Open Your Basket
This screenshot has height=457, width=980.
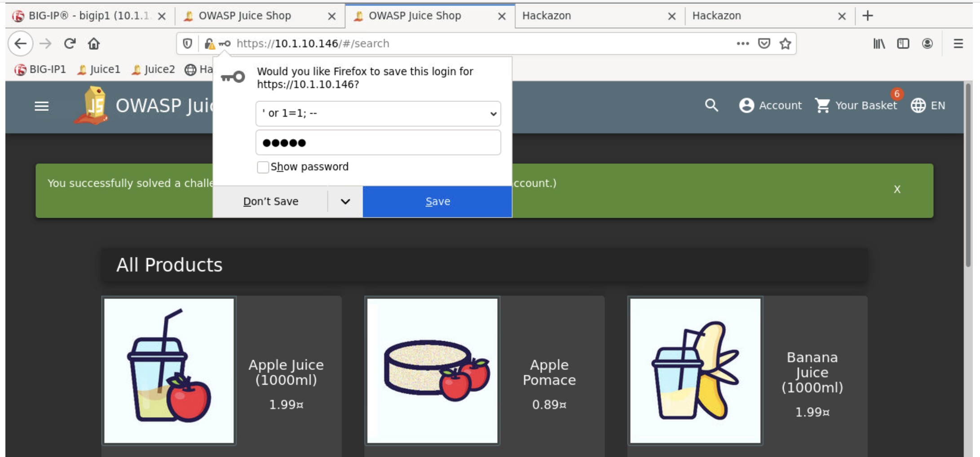856,105
